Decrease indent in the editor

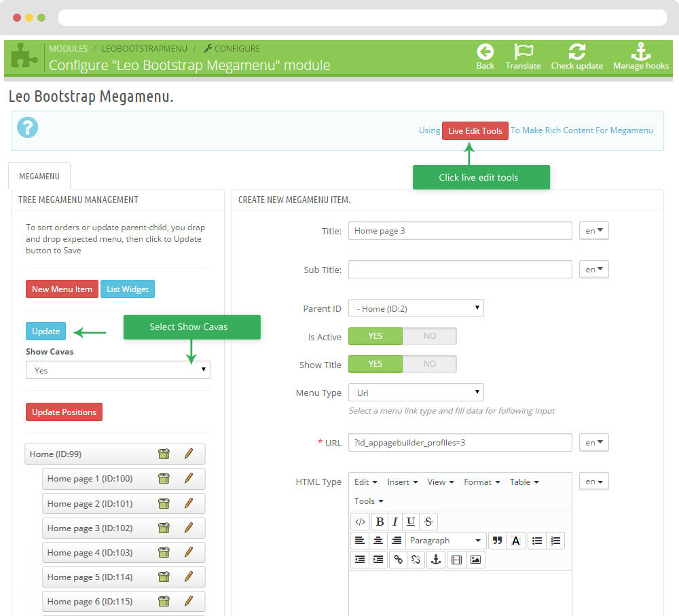[359, 560]
